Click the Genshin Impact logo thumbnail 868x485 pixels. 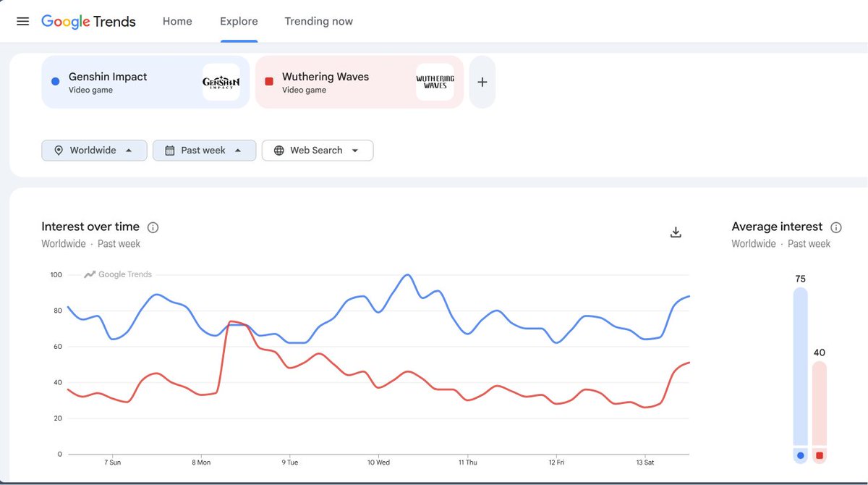(x=221, y=82)
